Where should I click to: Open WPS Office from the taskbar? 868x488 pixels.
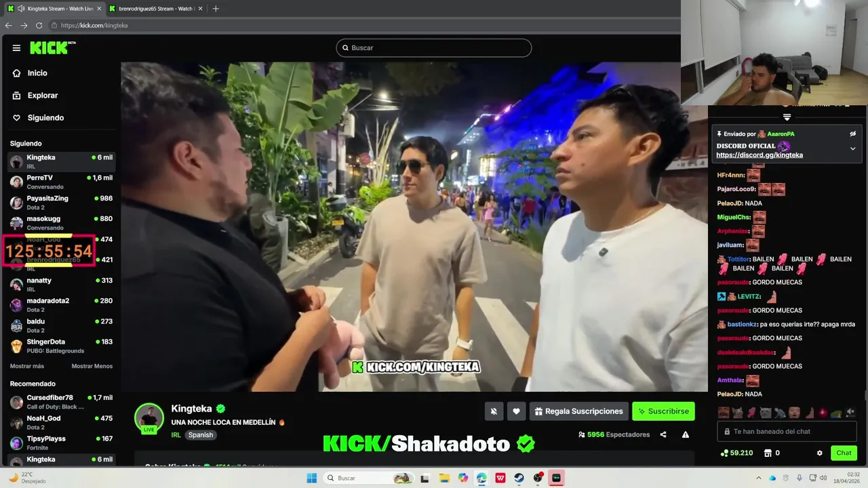(500, 478)
